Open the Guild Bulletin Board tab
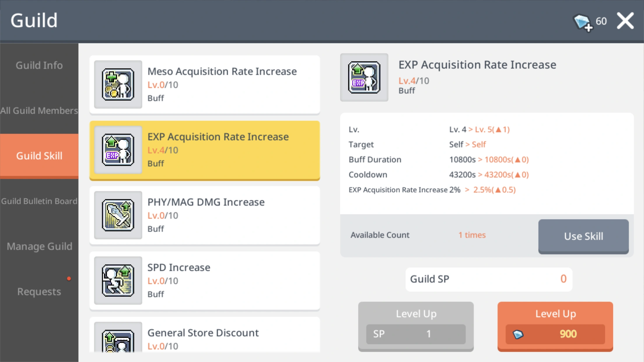Screen dimensions: 644x362 click(x=39, y=201)
